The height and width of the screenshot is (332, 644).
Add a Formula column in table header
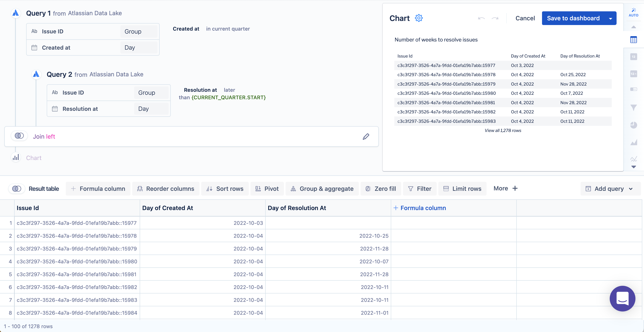[x=420, y=208]
